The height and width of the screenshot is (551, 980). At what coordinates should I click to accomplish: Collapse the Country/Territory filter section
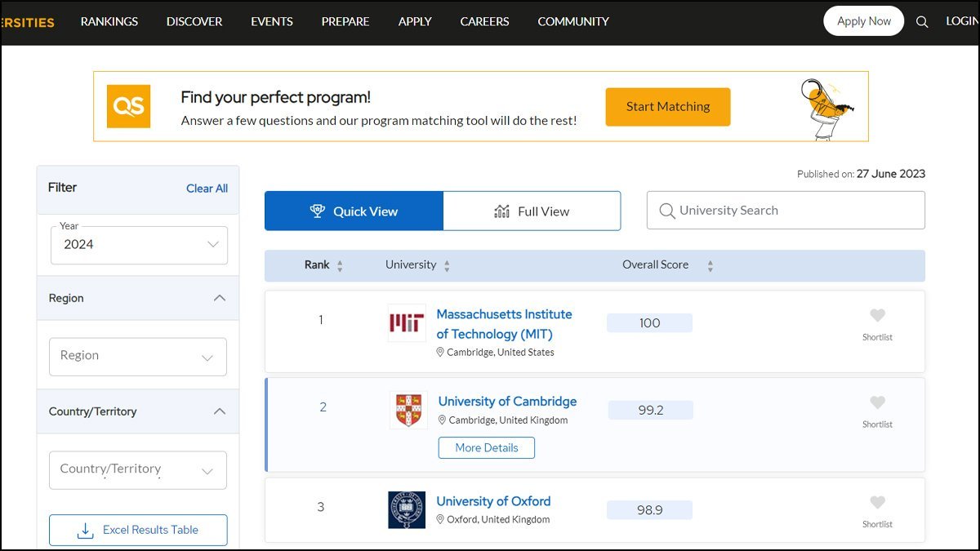pos(219,411)
